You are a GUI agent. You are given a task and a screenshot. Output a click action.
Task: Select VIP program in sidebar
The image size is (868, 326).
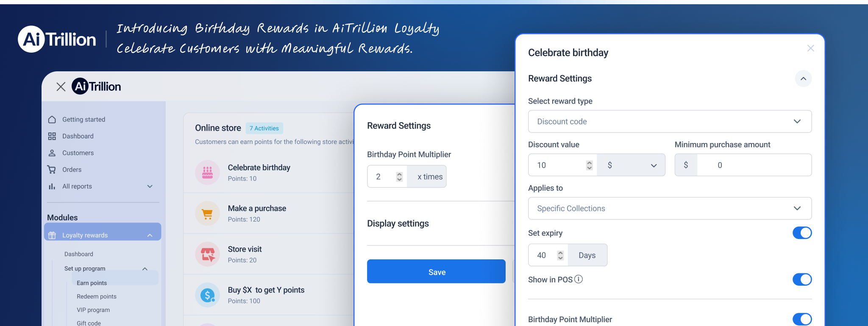pyautogui.click(x=93, y=310)
